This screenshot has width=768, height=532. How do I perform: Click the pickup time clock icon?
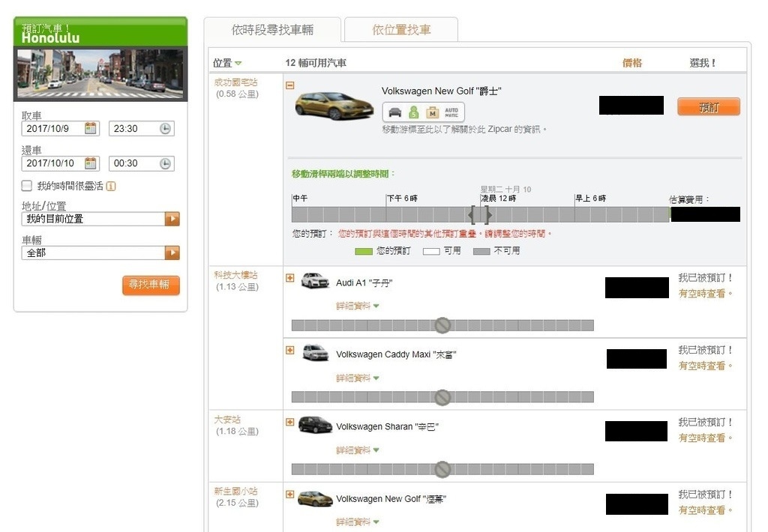click(165, 128)
